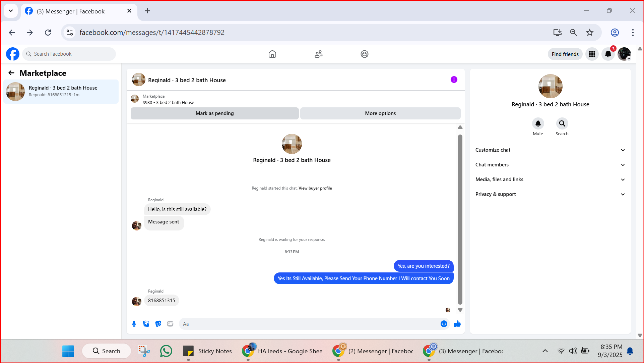Expand Media, files and links section
This screenshot has width=644, height=363.
pyautogui.click(x=551, y=179)
